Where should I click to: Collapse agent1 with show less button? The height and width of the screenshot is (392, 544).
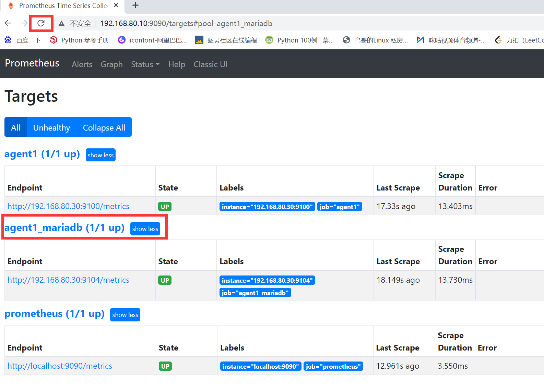(100, 155)
